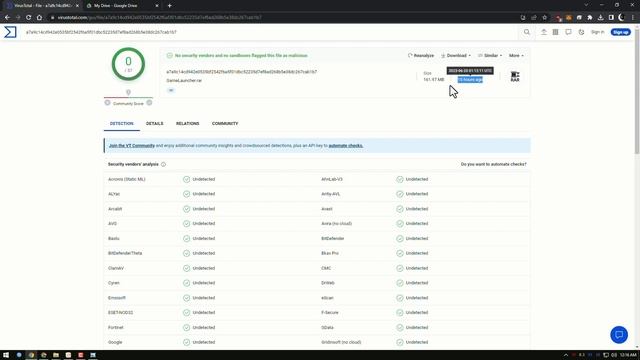Screen dimensions: 640x360
Task: Click the file tag chip under file name
Action: (171, 90)
